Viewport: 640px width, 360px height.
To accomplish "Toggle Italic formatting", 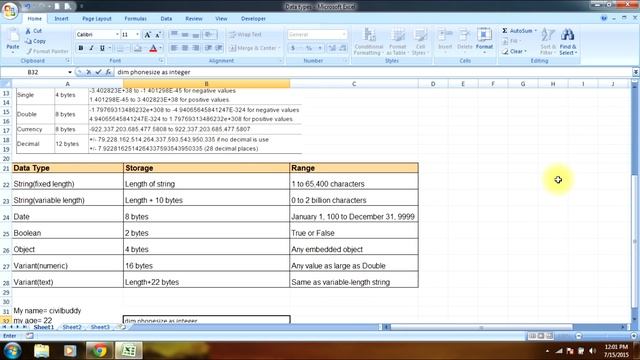I will (x=91, y=48).
